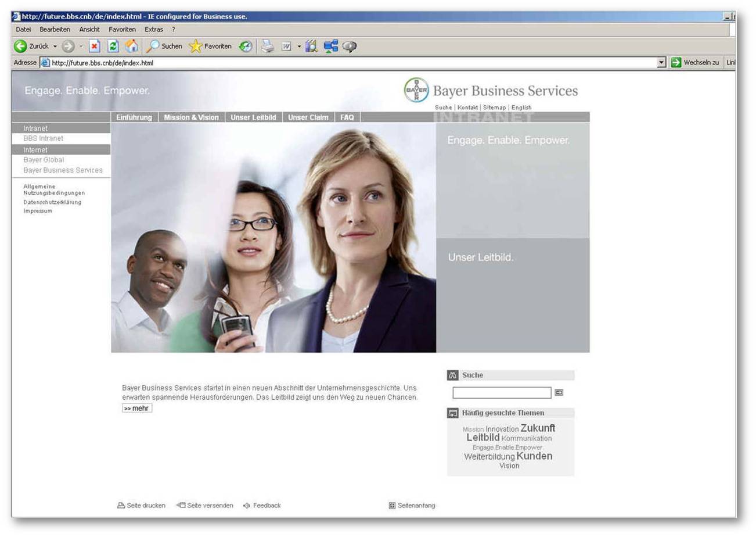Viewport: 756px width, 537px height.
Task: Refresh the page using the green arrows icon
Action: coord(113,46)
